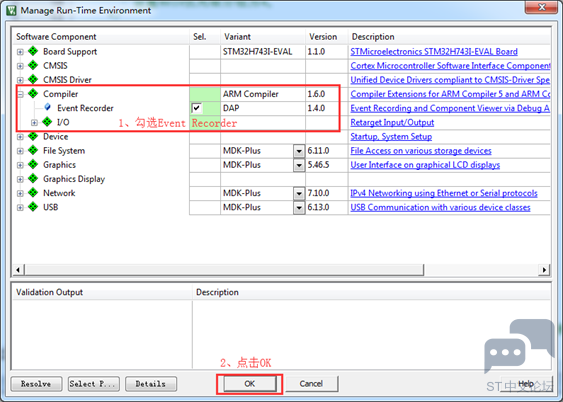Click the Help button
This screenshot has width=563, height=402.
[526, 384]
